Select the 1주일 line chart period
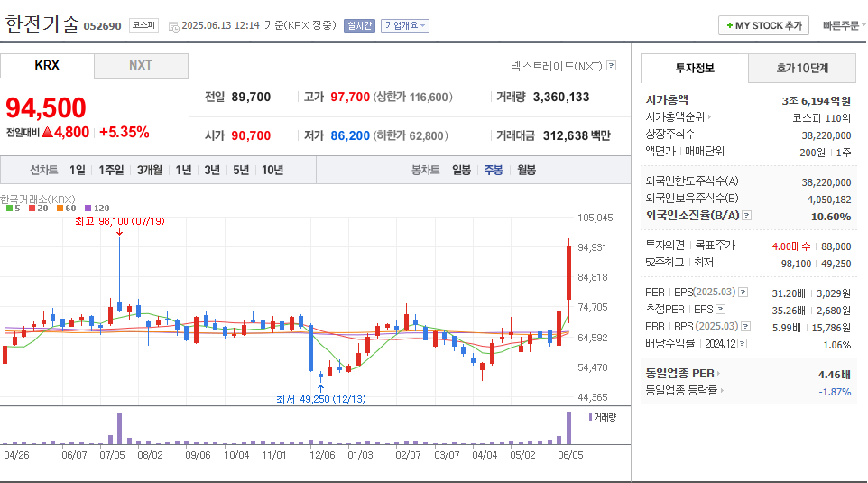This screenshot has width=868, height=483. pyautogui.click(x=111, y=170)
